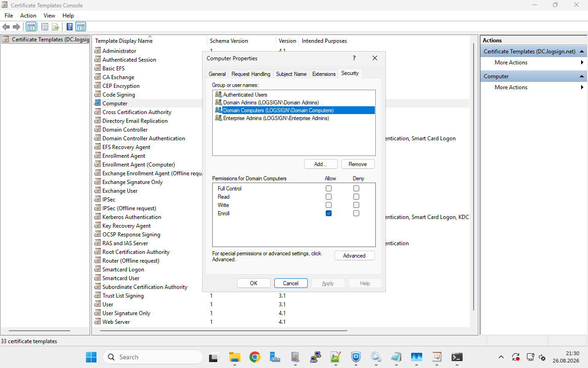Screen dimensions: 588x368
Task: Toggle Show/Hide Action Pane toolbar icon
Action: (80, 27)
